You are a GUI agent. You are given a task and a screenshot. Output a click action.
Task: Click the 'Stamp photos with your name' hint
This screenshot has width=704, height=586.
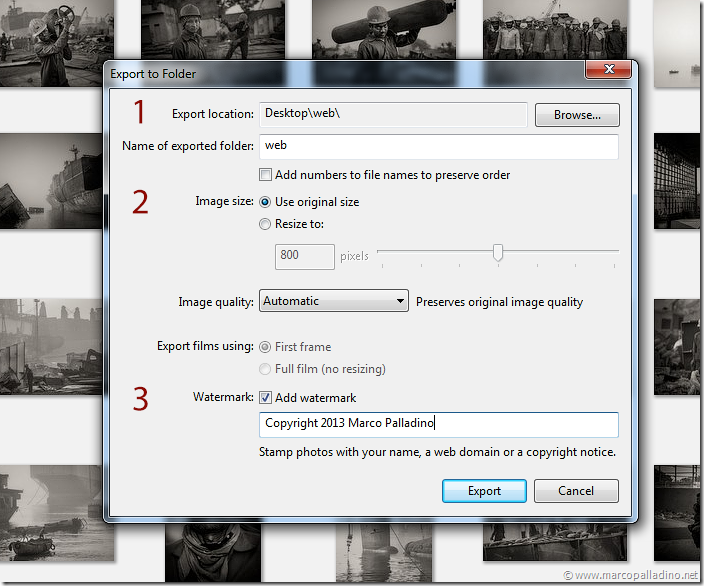[x=437, y=452]
